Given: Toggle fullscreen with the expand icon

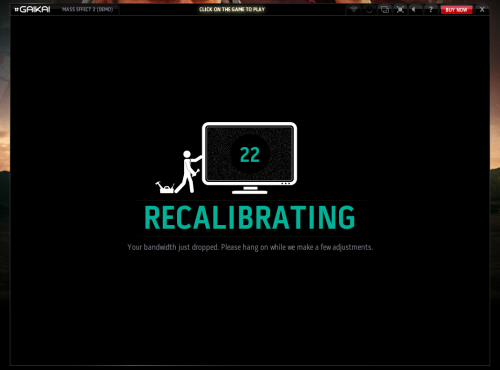Looking at the screenshot, I should click(400, 9).
